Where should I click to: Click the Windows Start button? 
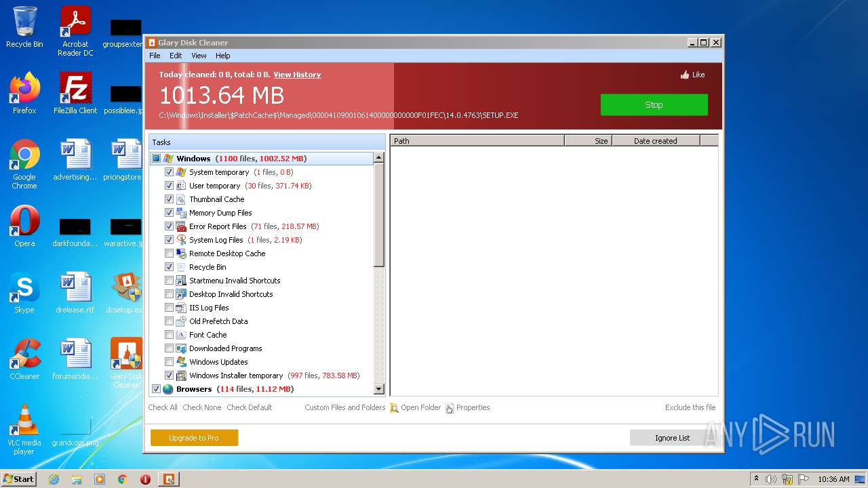click(18, 479)
